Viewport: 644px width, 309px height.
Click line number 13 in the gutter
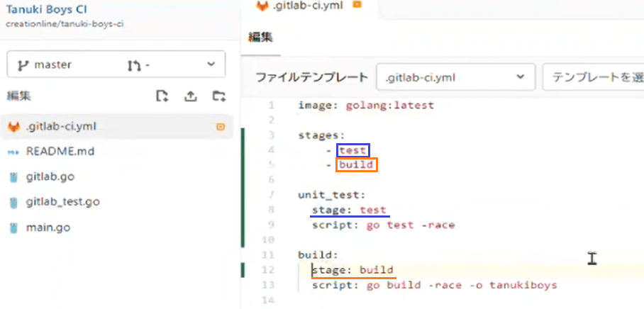[268, 285]
